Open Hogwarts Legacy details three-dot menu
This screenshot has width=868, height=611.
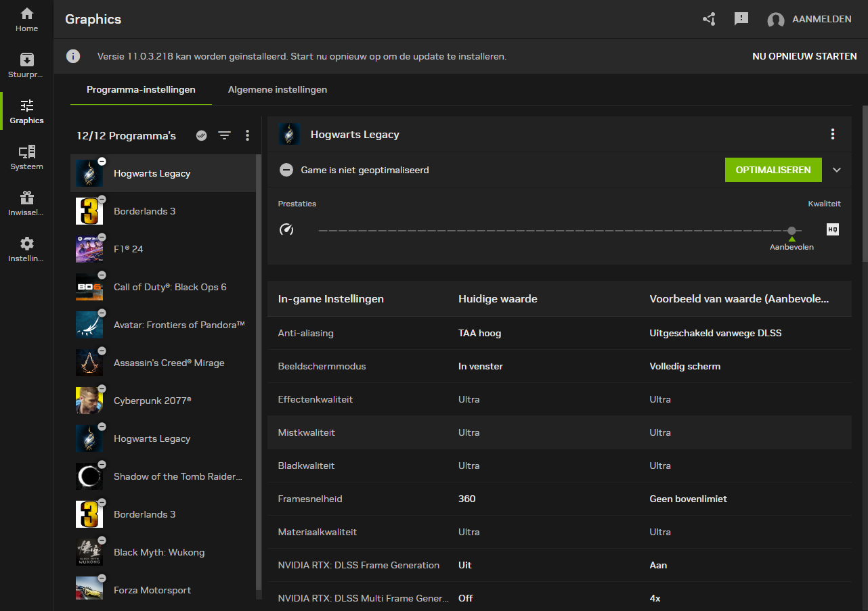[x=833, y=134]
